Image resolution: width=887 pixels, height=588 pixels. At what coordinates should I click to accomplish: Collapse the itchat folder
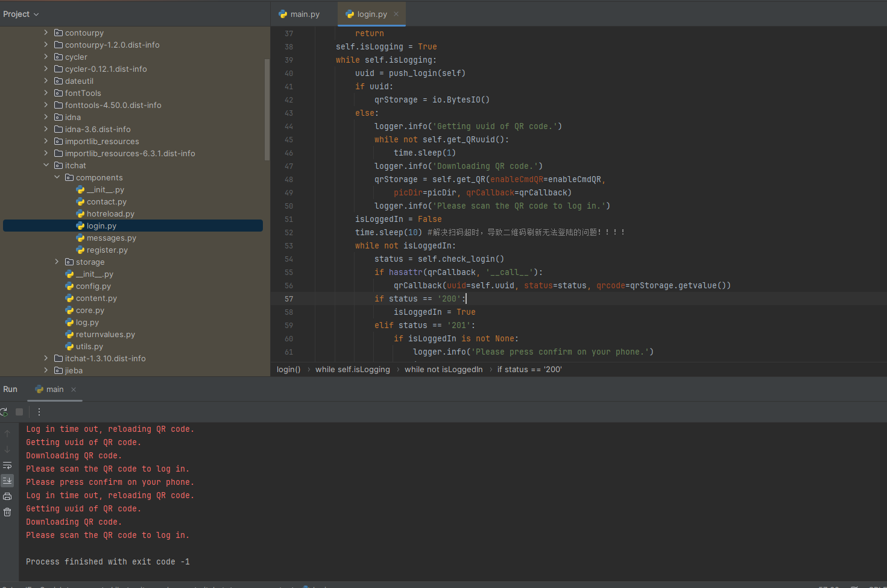[46, 165]
